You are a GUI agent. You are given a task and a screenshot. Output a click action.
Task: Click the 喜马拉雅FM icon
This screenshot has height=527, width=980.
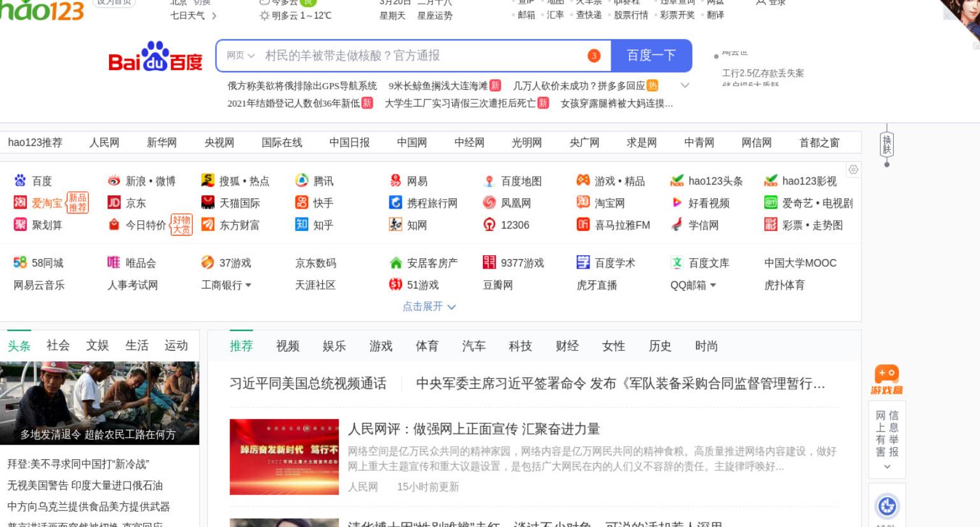583,224
